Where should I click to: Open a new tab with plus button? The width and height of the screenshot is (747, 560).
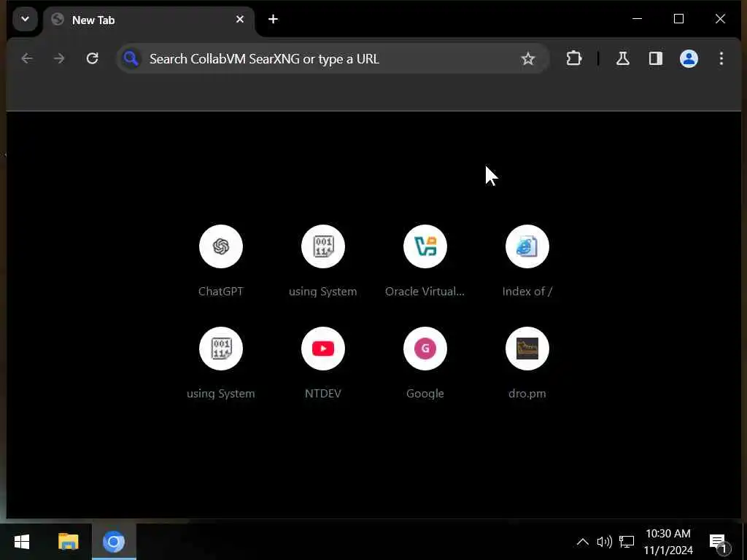(273, 19)
